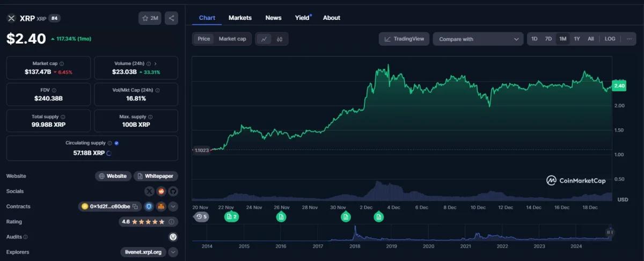This screenshot has height=261, width=644.
Task: Click the MetaMask fox icon in Contracts
Action: tap(161, 206)
